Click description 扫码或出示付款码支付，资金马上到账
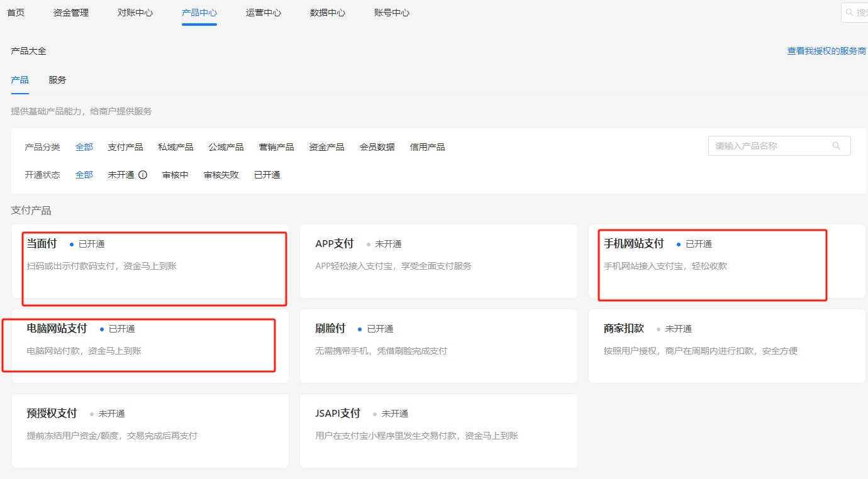The height and width of the screenshot is (479, 868). point(102,266)
